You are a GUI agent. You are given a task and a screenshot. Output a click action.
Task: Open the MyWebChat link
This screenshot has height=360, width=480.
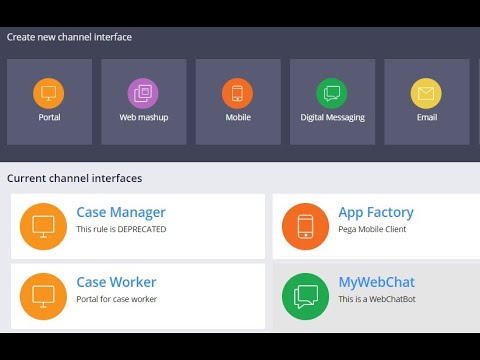(377, 282)
